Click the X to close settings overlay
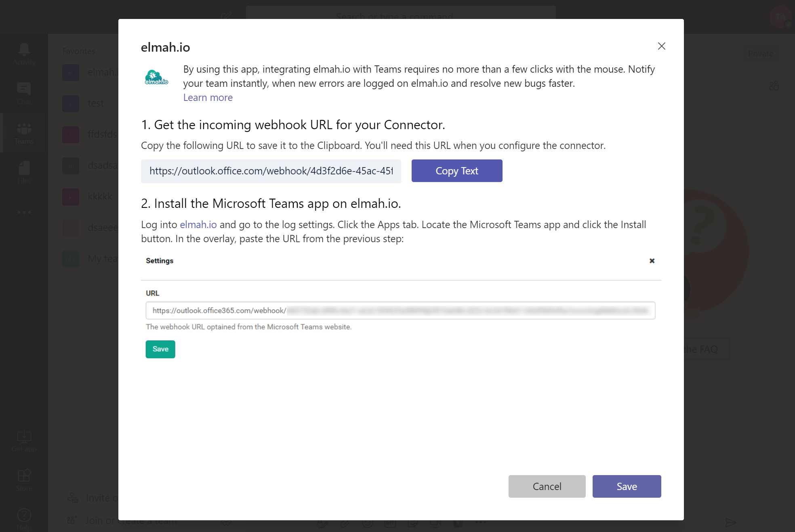795x532 pixels. (651, 261)
